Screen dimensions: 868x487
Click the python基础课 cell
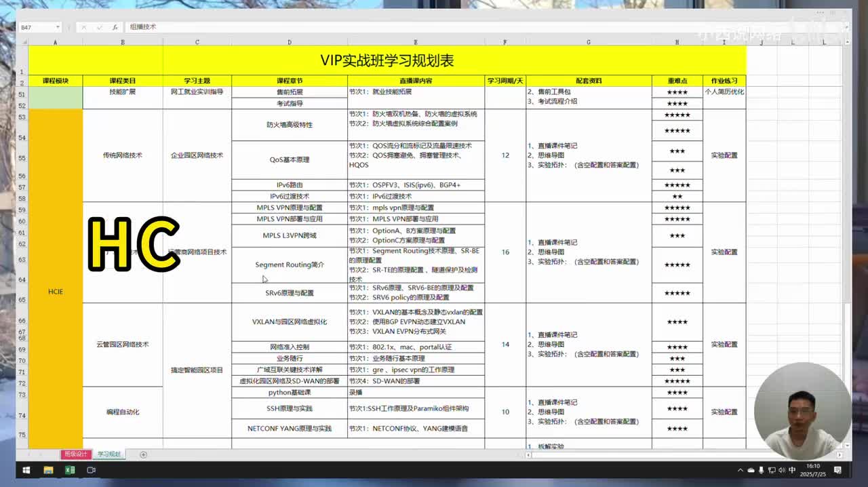[290, 392]
